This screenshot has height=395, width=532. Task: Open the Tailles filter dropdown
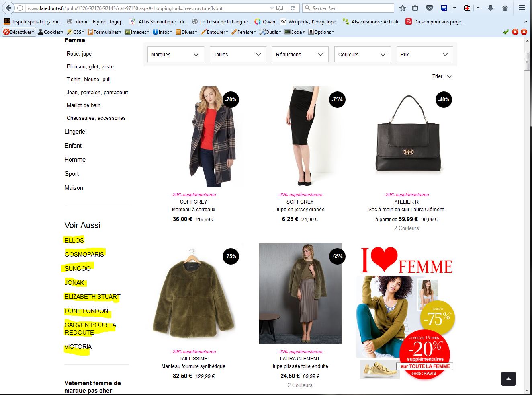pos(238,54)
